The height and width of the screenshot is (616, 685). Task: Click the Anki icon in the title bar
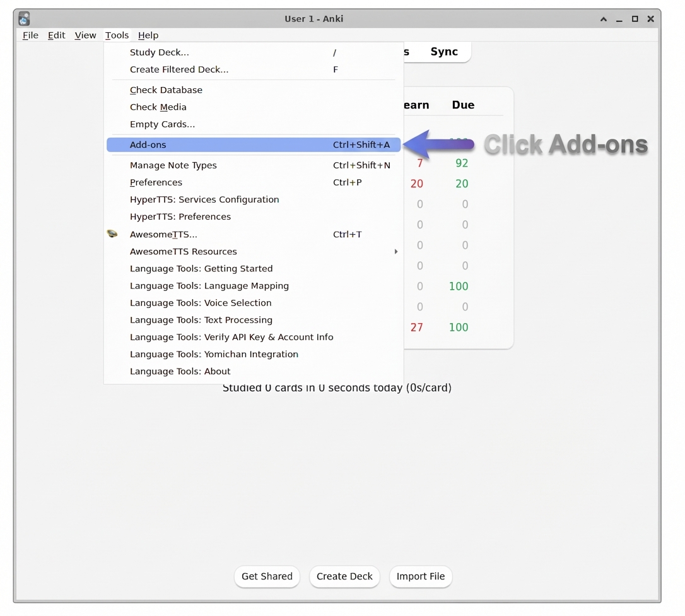(23, 18)
